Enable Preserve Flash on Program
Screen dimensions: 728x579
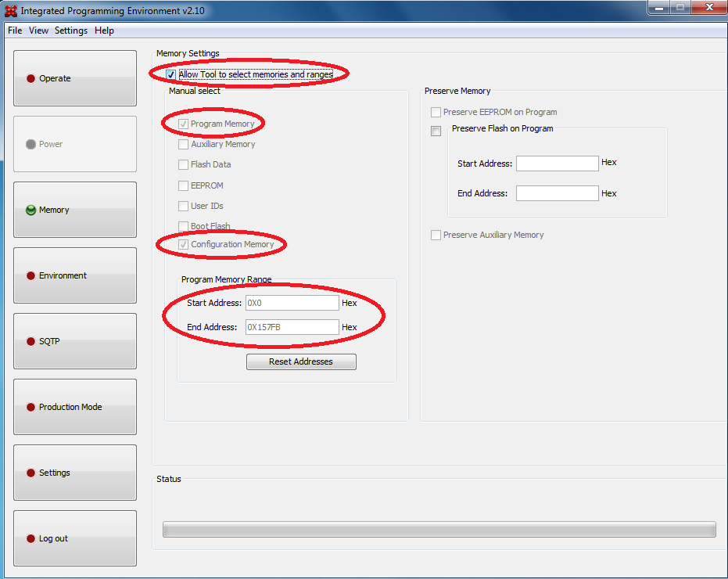pyautogui.click(x=436, y=131)
